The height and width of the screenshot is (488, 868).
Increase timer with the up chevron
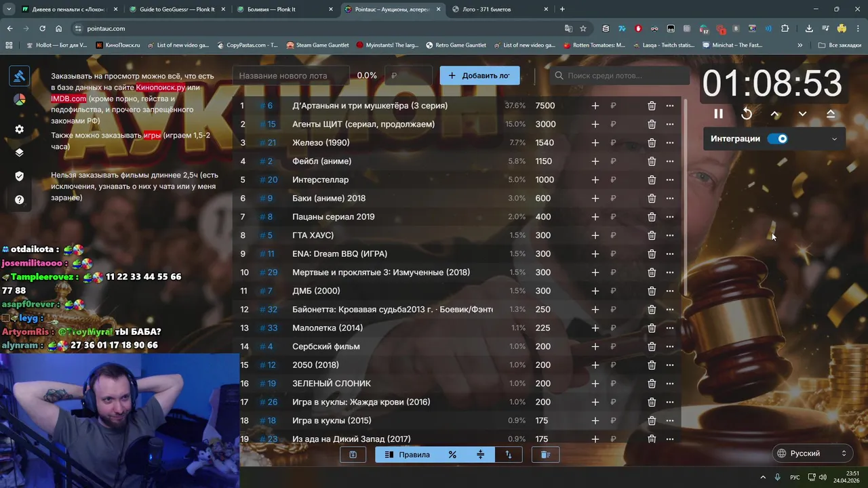pyautogui.click(x=775, y=114)
